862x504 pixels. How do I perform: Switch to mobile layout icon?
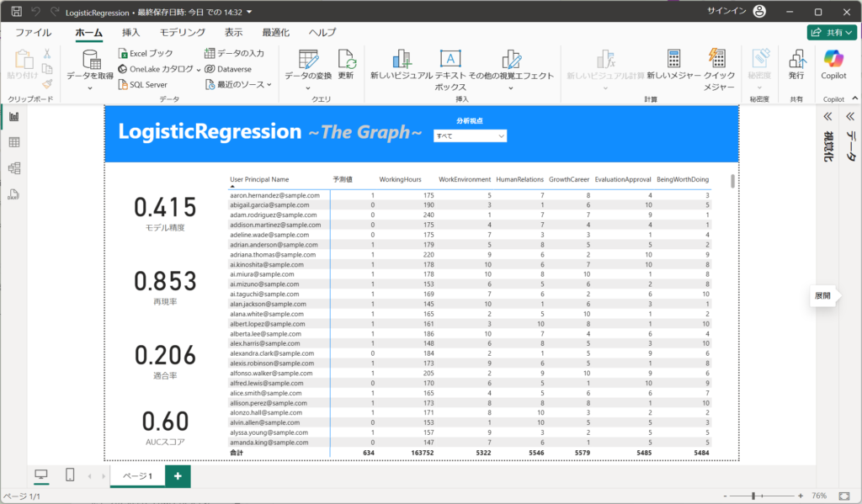tap(70, 475)
